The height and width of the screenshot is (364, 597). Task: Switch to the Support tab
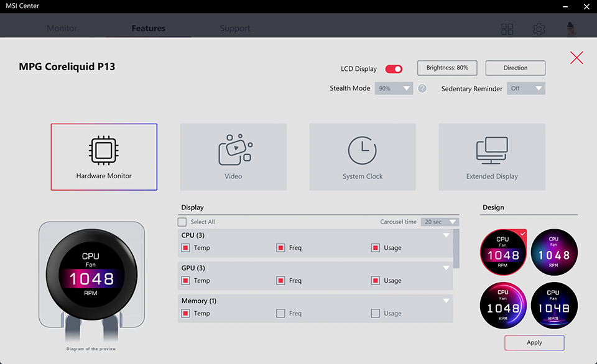235,29
